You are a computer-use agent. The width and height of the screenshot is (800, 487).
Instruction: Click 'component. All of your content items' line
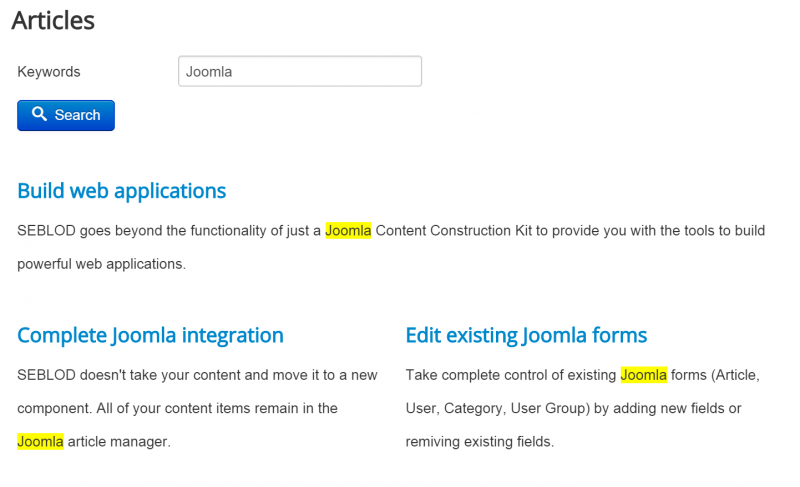[x=177, y=408]
